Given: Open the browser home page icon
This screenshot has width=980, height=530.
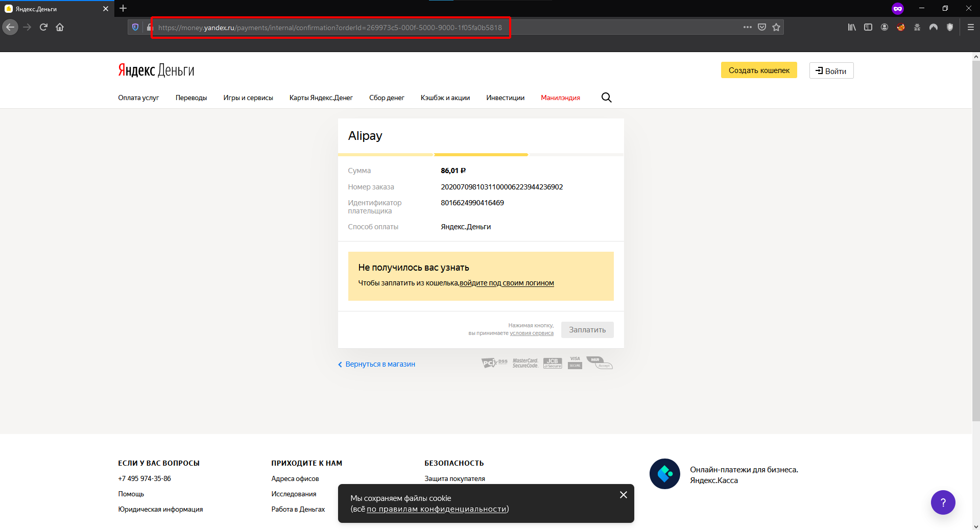Looking at the screenshot, I should (60, 27).
